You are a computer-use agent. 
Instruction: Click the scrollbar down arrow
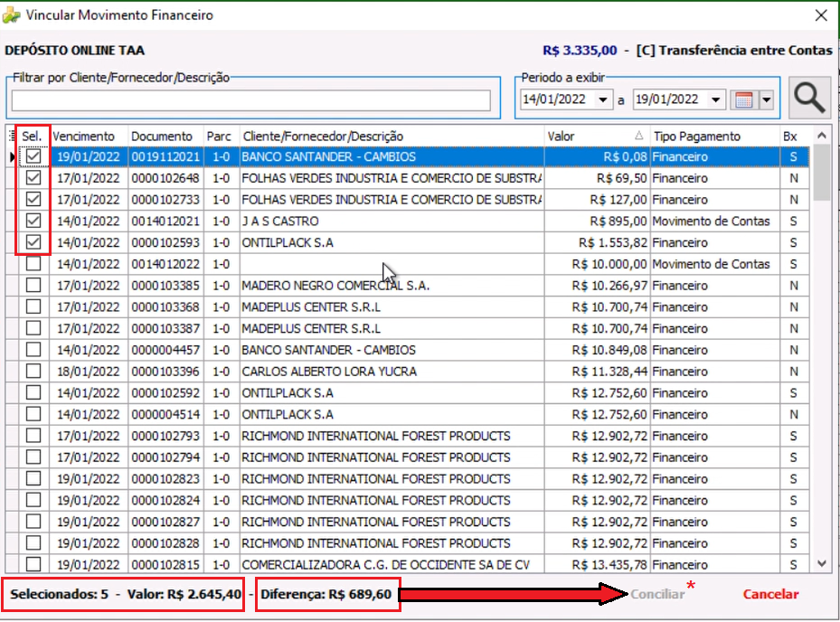822,563
